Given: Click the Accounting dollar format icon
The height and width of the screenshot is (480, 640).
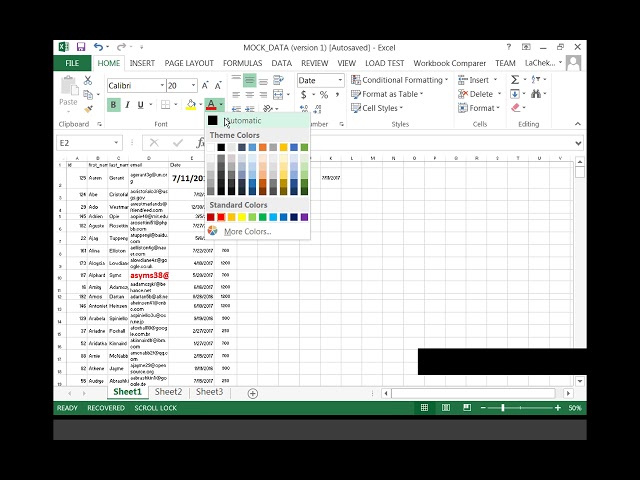Looking at the screenshot, I should coord(304,95).
